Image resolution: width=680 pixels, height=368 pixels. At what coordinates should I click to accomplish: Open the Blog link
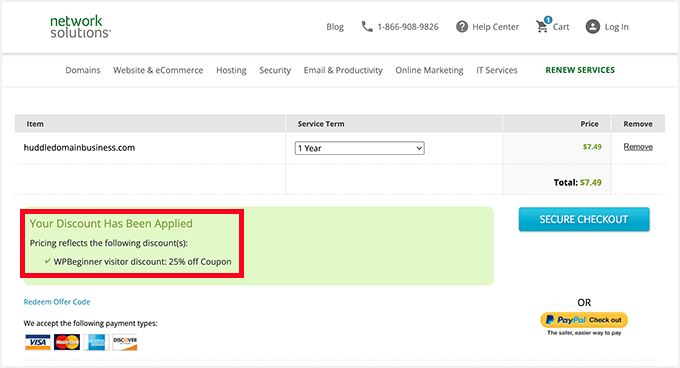tap(335, 27)
